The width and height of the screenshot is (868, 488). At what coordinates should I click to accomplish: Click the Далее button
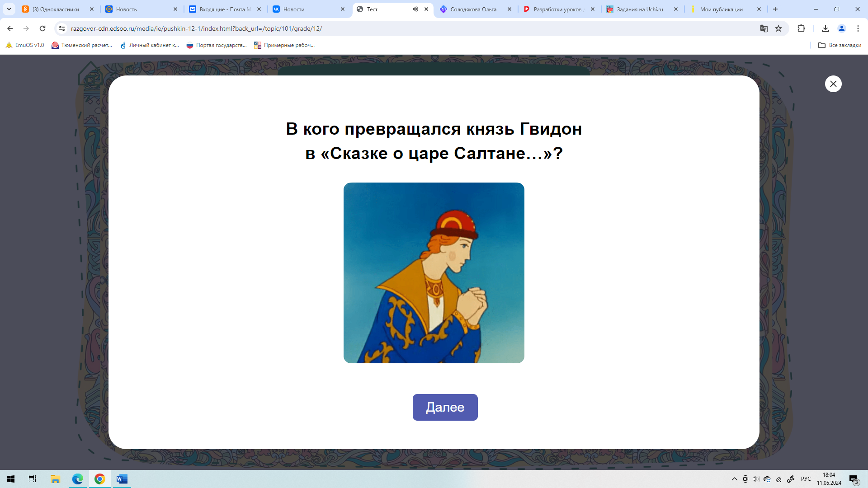click(445, 407)
